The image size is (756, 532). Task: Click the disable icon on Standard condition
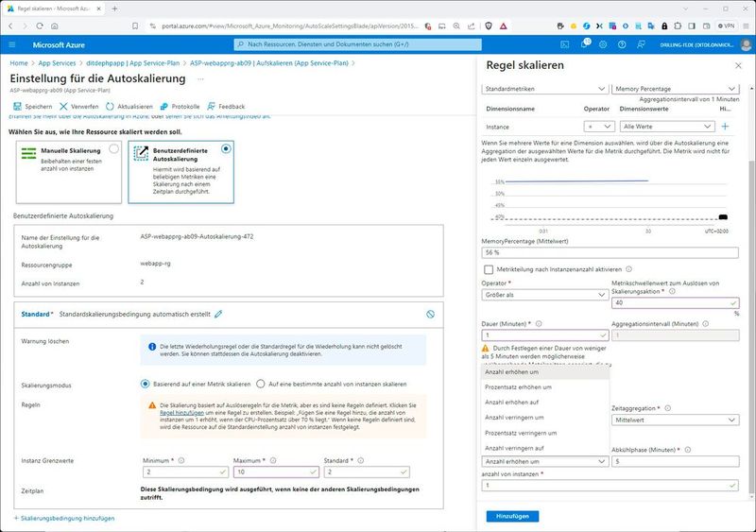pyautogui.click(x=431, y=314)
